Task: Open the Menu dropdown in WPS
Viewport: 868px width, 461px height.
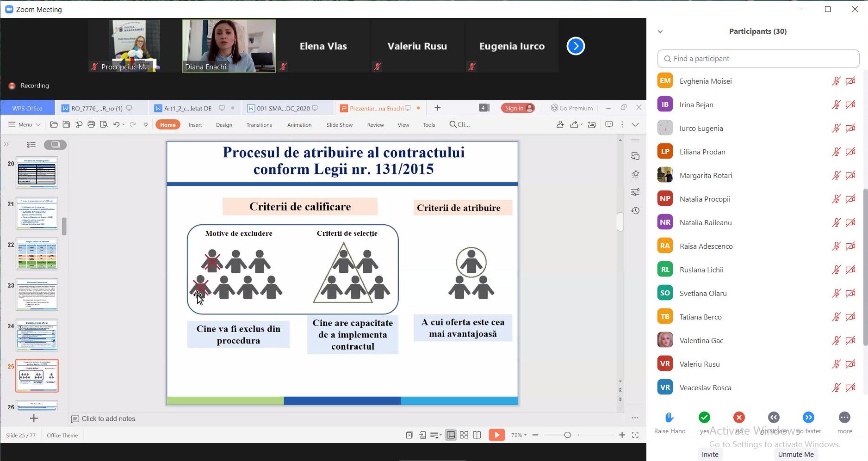Action: pos(25,124)
